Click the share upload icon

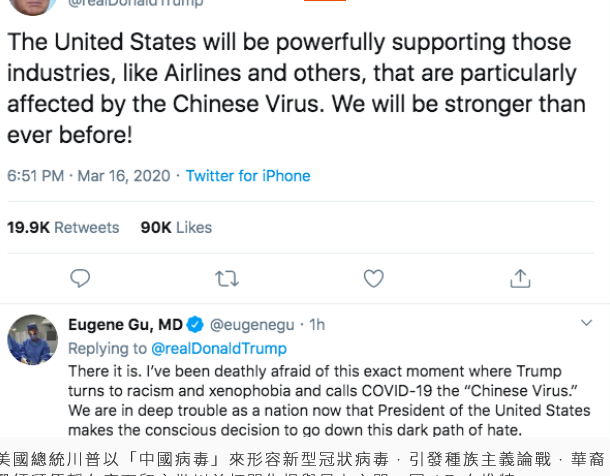tap(520, 277)
